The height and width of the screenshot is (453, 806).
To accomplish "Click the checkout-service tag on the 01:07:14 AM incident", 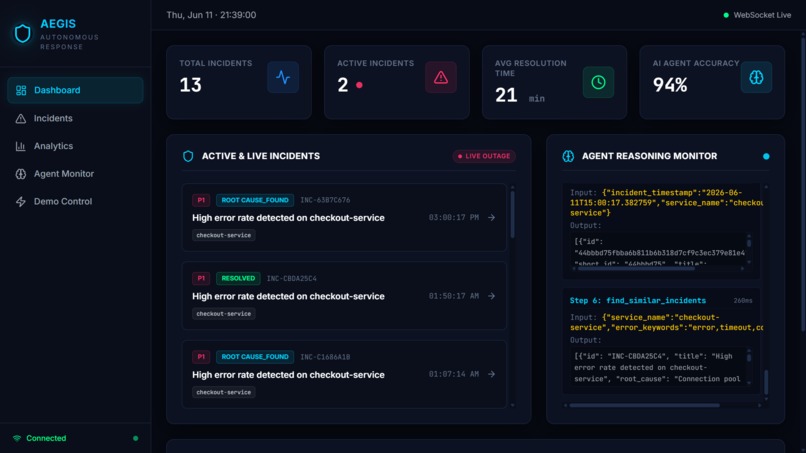I will (224, 392).
